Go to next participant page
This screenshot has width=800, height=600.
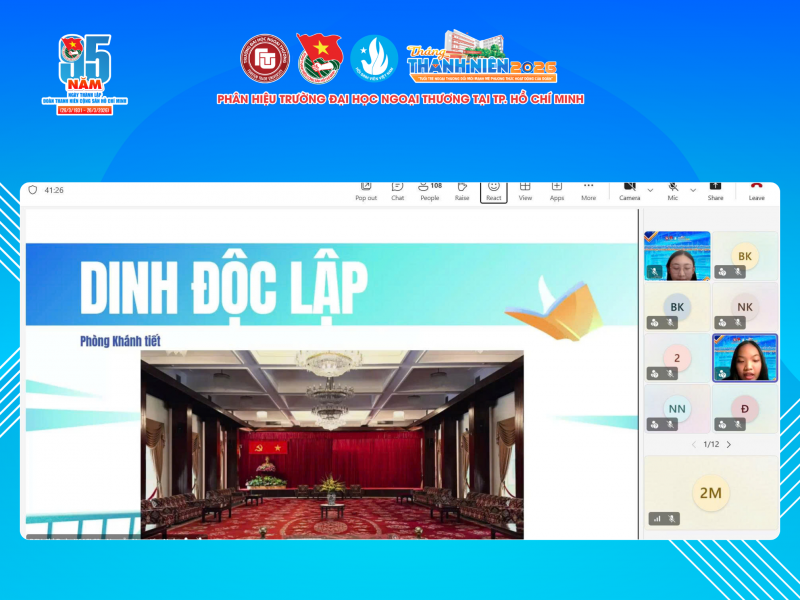click(729, 444)
